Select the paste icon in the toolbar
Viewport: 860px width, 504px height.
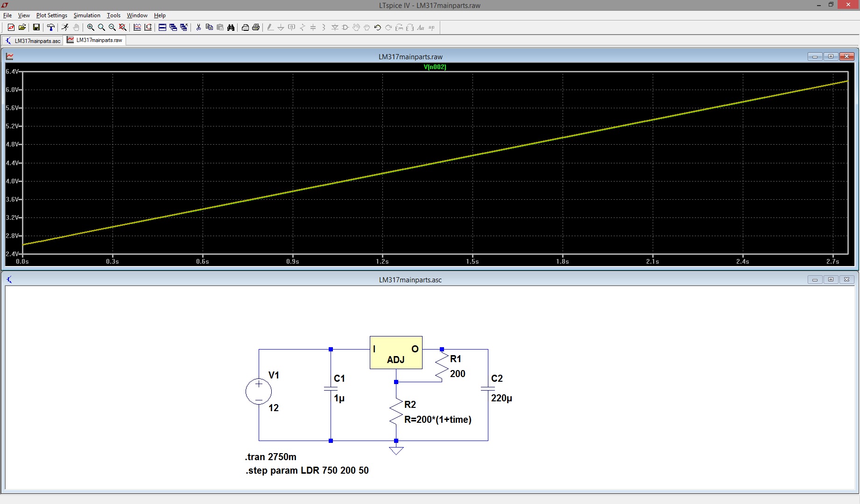click(220, 28)
